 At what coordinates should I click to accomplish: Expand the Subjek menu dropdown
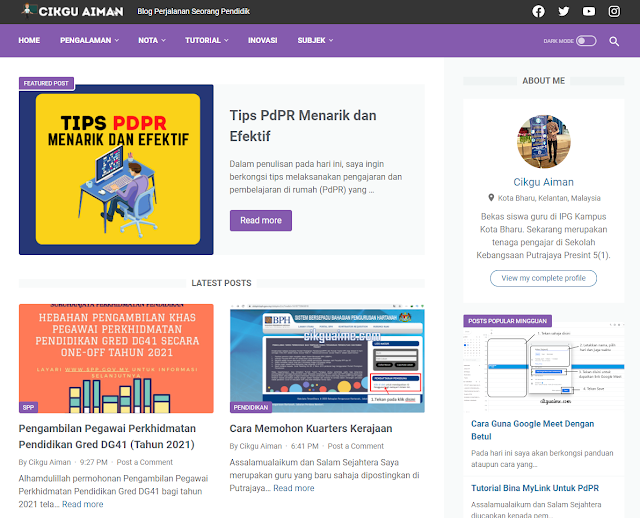315,40
